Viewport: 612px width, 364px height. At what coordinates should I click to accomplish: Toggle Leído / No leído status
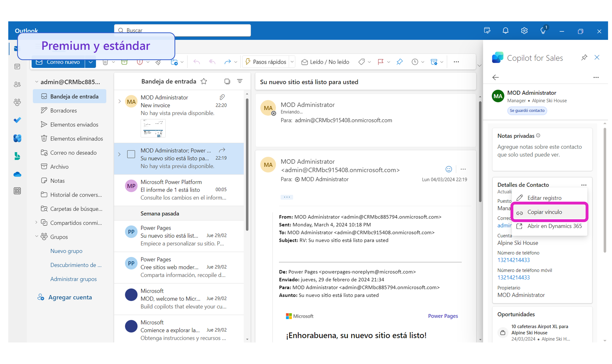tap(325, 62)
